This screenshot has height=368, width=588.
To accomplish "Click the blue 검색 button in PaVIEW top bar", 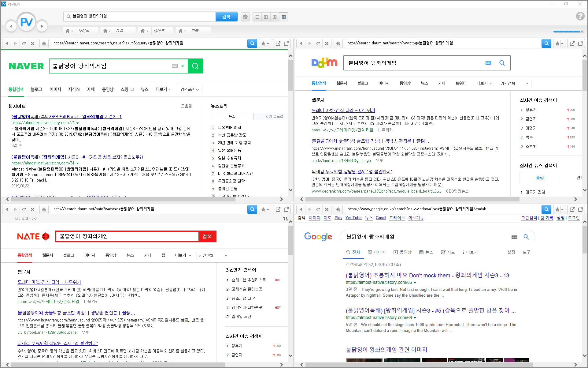I will click(x=226, y=17).
